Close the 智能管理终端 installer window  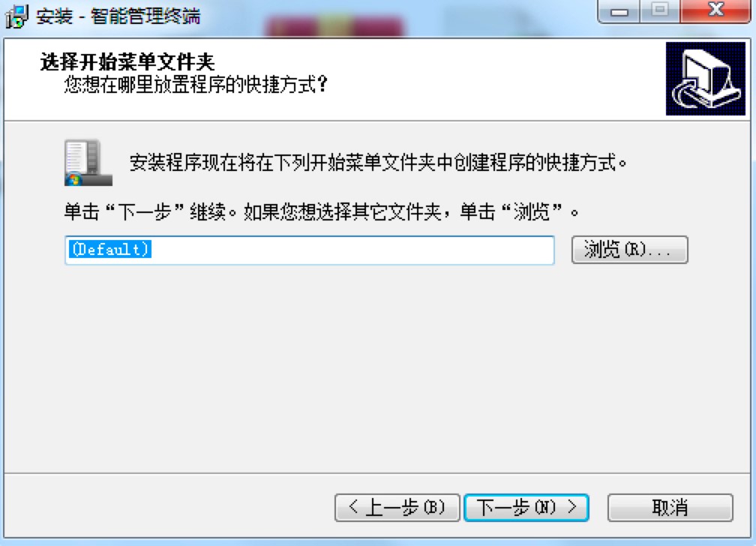point(716,10)
